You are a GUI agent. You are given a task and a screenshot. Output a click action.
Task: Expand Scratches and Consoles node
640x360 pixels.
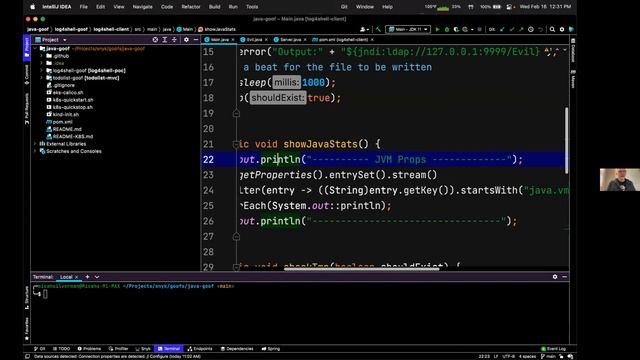coord(35,151)
